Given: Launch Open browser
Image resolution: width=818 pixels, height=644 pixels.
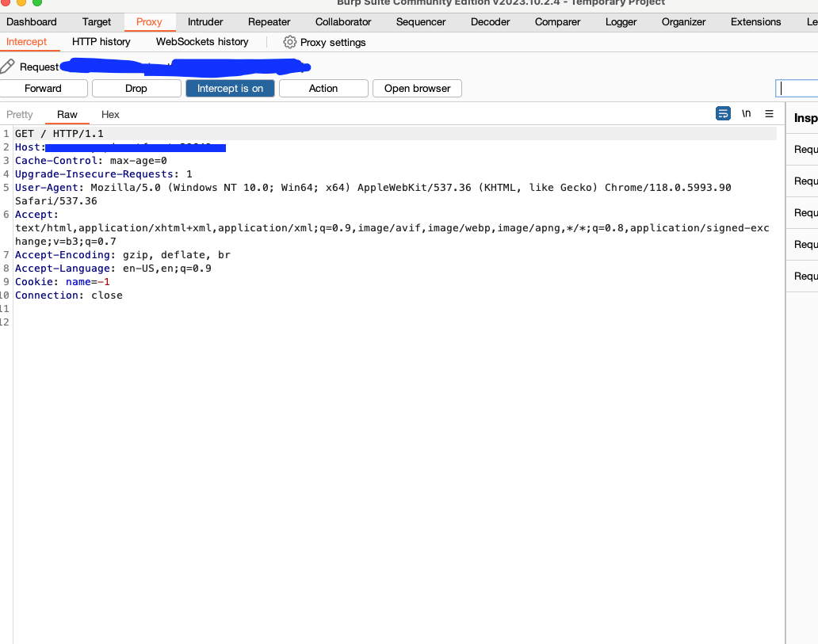Looking at the screenshot, I should click(x=418, y=88).
